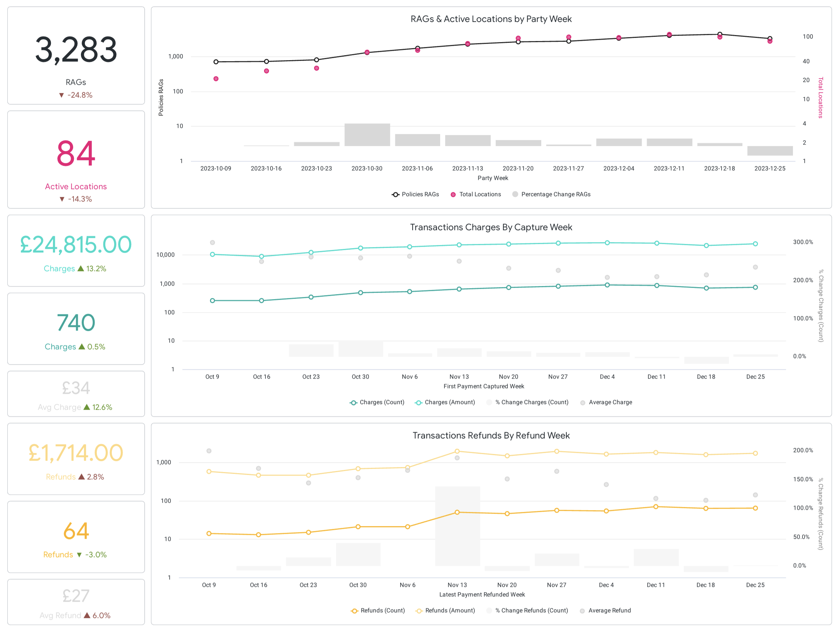Click the 84 Active Locations scorecard
Image resolution: width=840 pixels, height=630 pixels.
[76, 159]
